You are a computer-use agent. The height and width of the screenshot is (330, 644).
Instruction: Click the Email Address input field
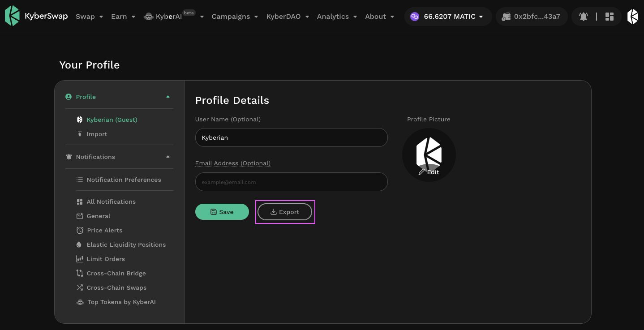[291, 182]
